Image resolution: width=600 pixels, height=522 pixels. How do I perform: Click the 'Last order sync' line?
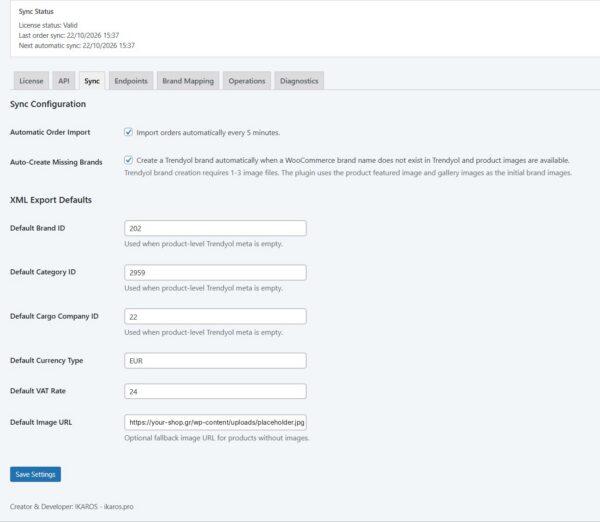[x=69, y=35]
